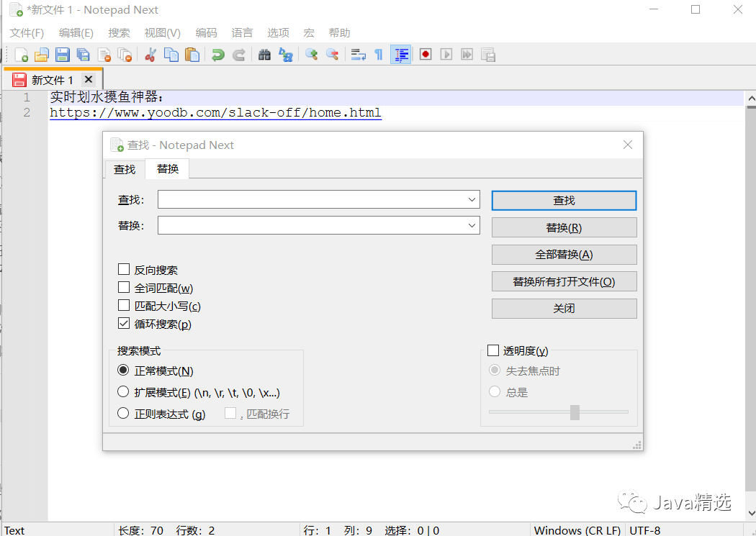Click the Run macro multiple times icon
This screenshot has width=756, height=536.
click(467, 55)
